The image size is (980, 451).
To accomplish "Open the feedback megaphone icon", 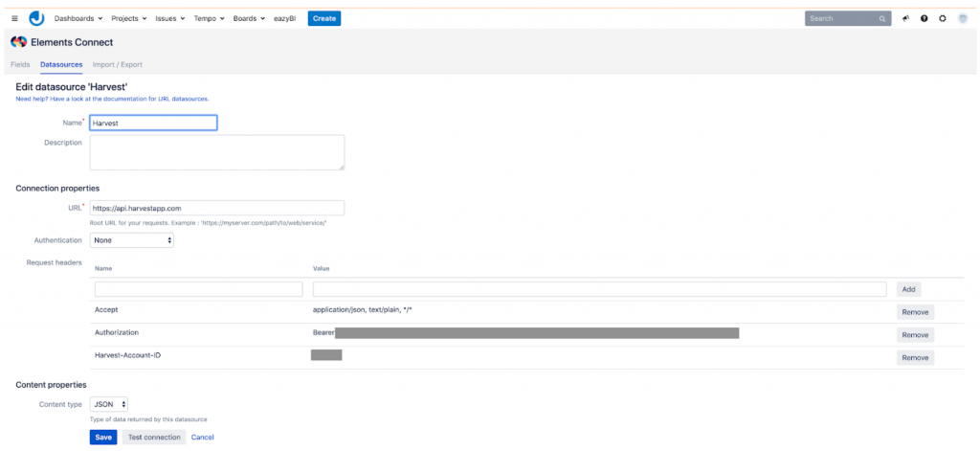I will [905, 19].
